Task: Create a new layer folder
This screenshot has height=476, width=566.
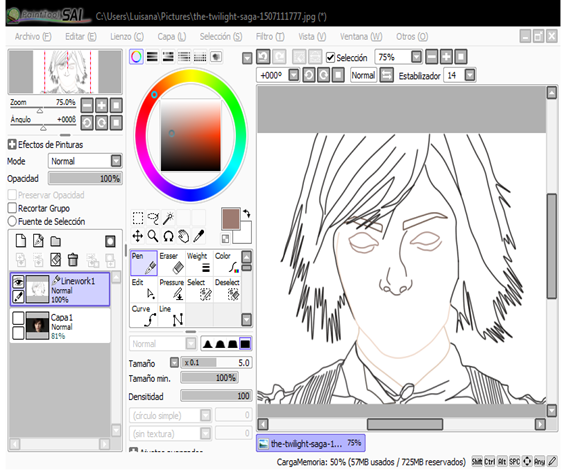Action: tap(56, 241)
